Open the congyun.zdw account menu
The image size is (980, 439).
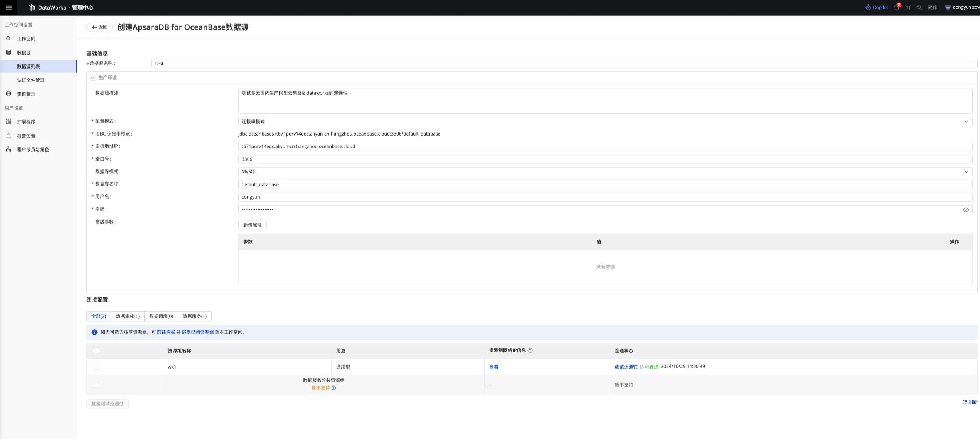962,7
